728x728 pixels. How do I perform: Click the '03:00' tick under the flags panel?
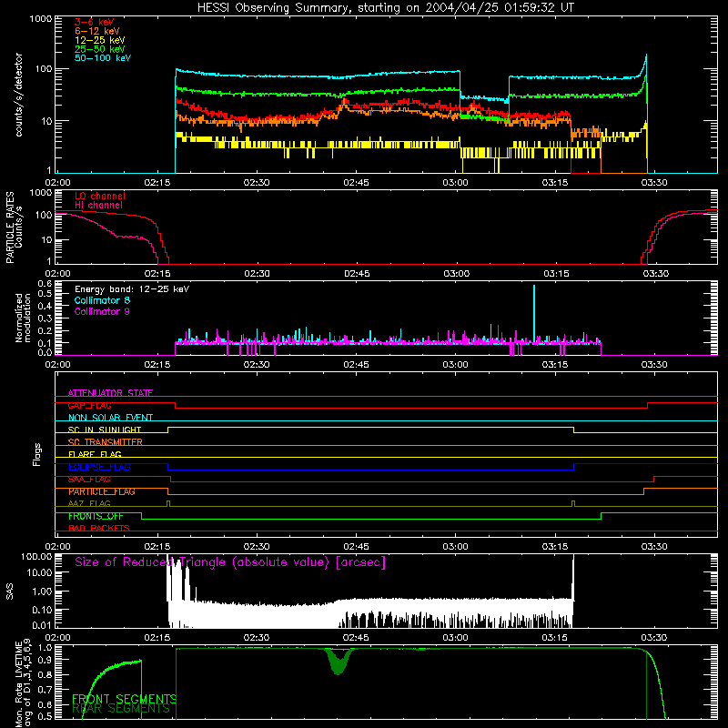pyautogui.click(x=456, y=547)
